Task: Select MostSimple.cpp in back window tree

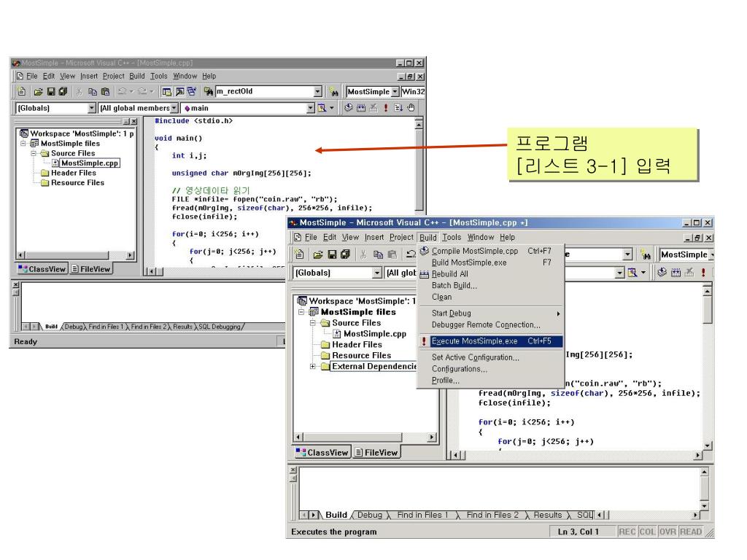Action: 89,163
